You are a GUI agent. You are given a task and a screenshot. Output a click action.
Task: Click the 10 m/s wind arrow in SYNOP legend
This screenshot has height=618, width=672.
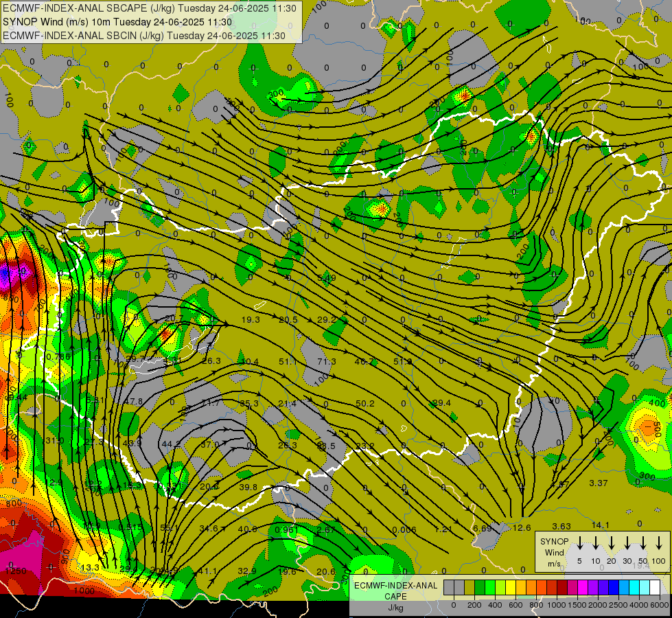[595, 542]
